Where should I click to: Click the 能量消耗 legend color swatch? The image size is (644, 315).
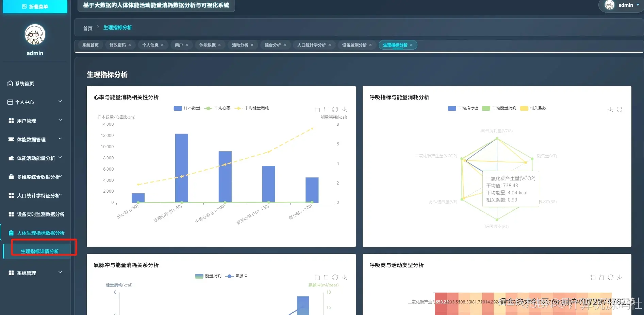199,276
